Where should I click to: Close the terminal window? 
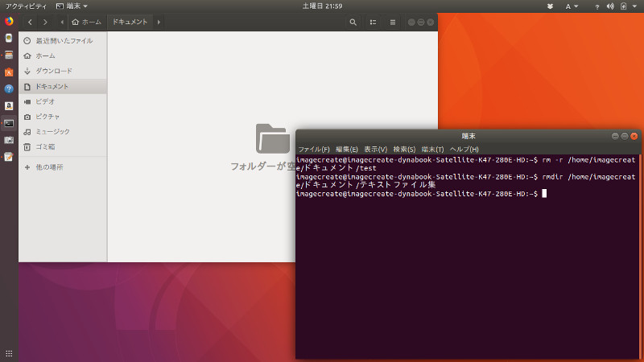[x=634, y=136]
